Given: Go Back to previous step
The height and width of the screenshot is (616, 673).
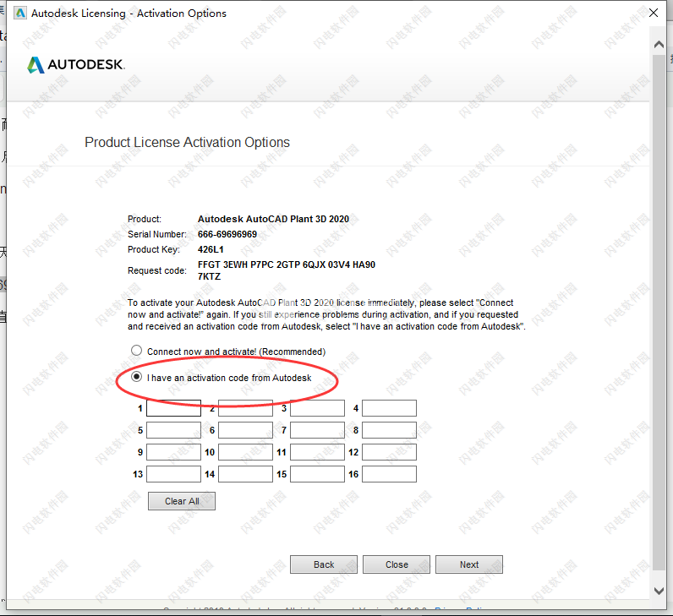Looking at the screenshot, I should point(324,564).
